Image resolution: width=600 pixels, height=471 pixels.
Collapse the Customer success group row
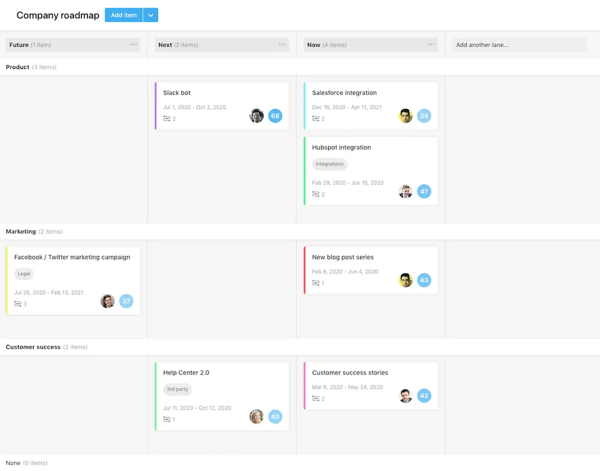[x=300, y=347]
